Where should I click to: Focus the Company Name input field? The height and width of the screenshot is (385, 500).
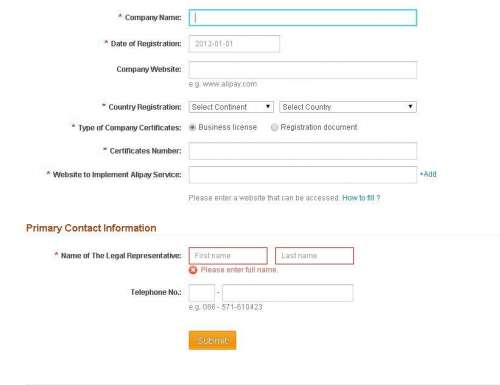point(303,18)
